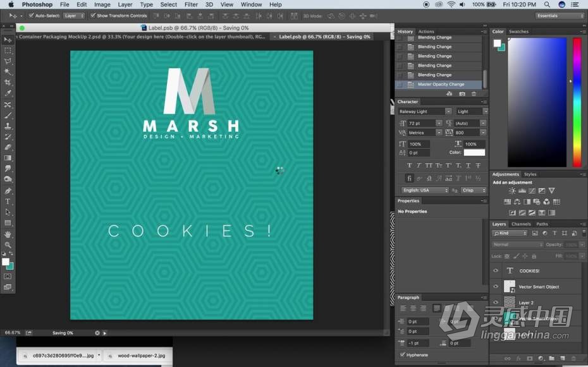Toggle snapshot checkbox beside Master Opacity Change
The height and width of the screenshot is (367, 588).
coord(399,84)
